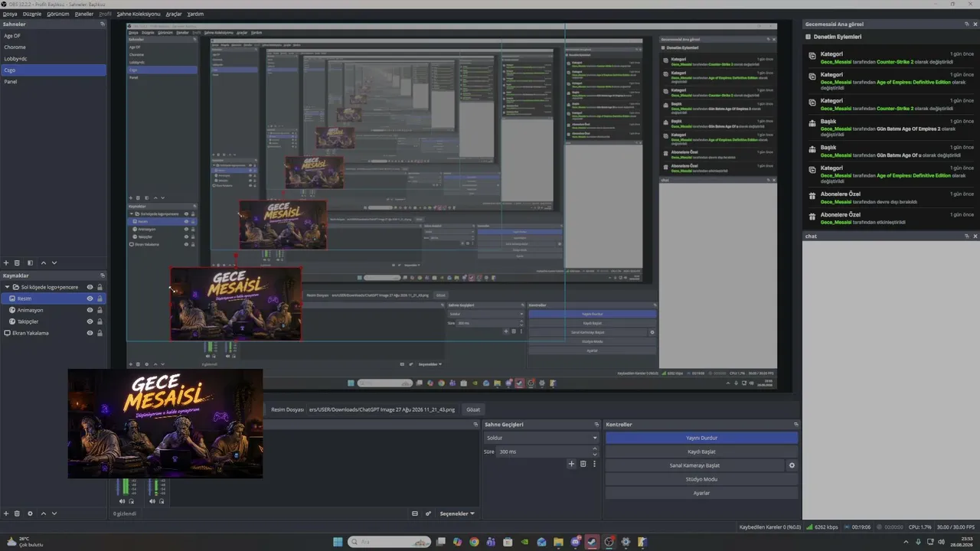Select the Chorome scene
This screenshot has width=980, height=551.
[54, 47]
